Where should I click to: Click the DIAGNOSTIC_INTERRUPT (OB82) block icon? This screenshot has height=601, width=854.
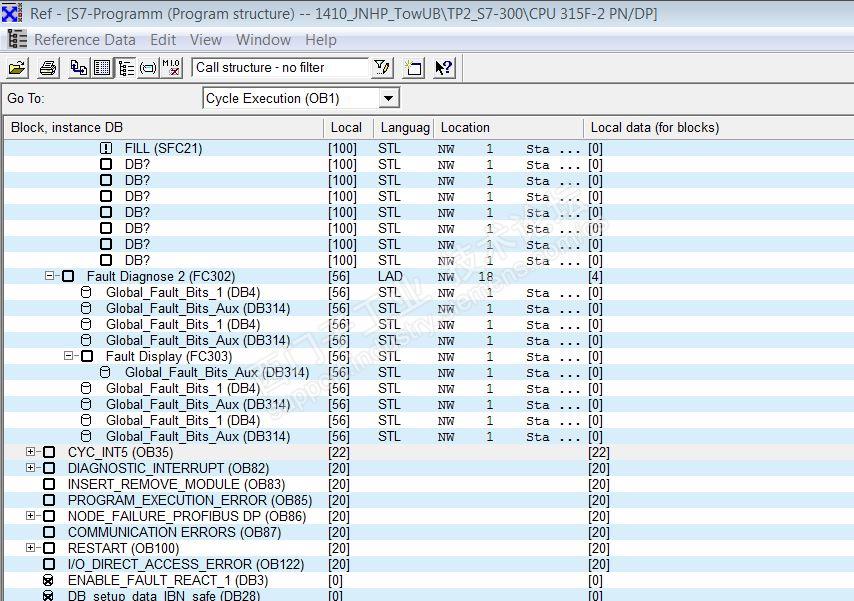click(49, 468)
